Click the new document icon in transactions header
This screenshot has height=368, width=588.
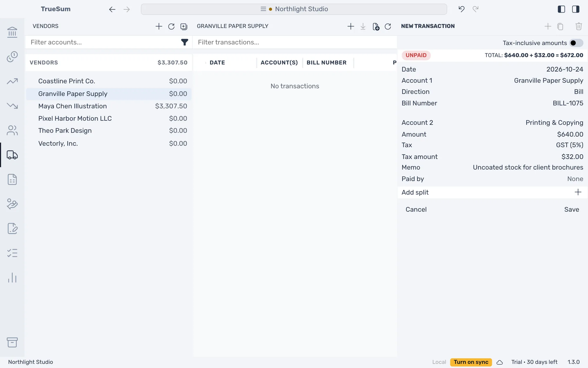tap(376, 26)
